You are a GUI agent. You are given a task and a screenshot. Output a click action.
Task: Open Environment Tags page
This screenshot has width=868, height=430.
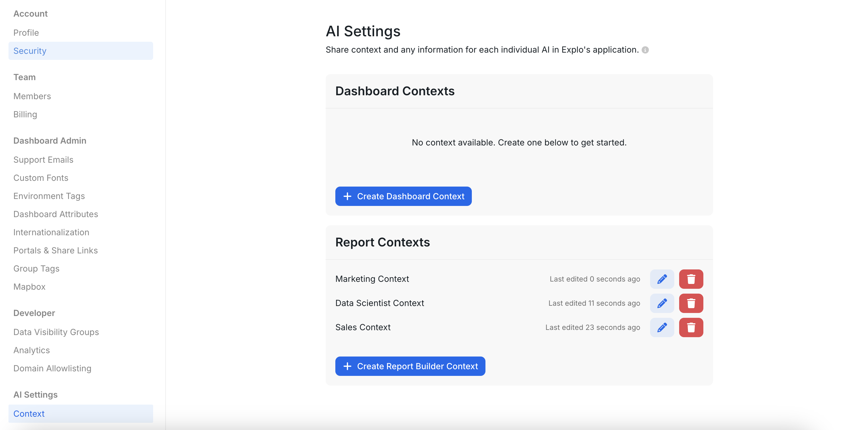pos(49,196)
